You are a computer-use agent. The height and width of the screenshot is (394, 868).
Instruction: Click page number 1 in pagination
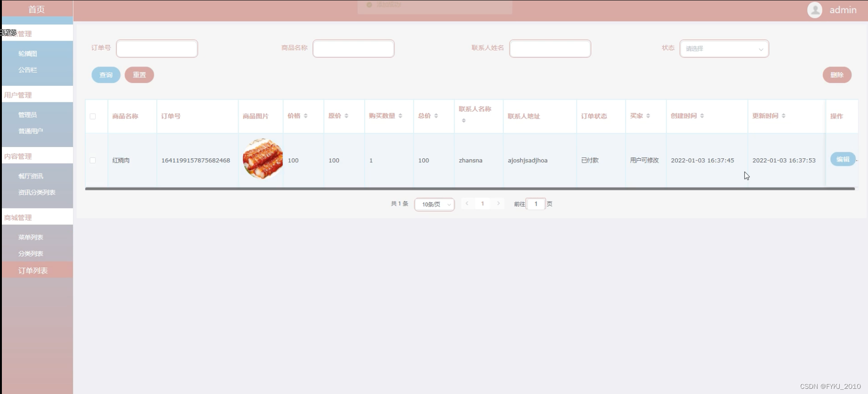[482, 204]
